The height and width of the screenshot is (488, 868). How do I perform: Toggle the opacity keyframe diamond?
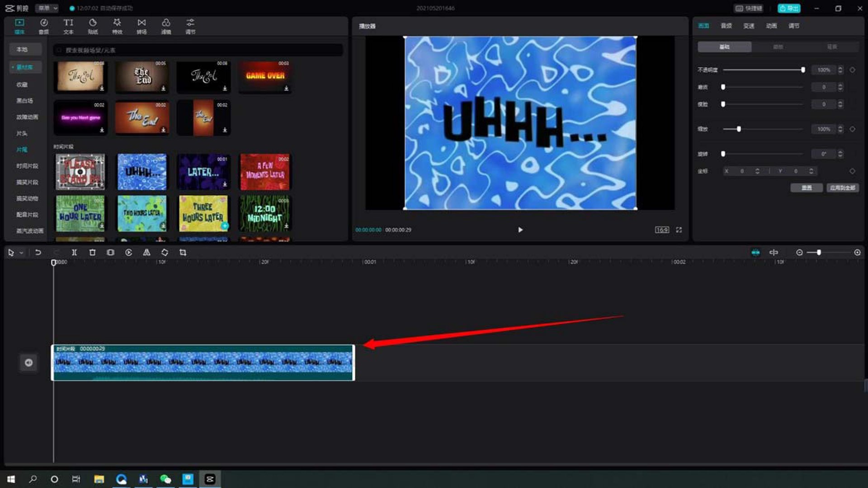pyautogui.click(x=852, y=70)
